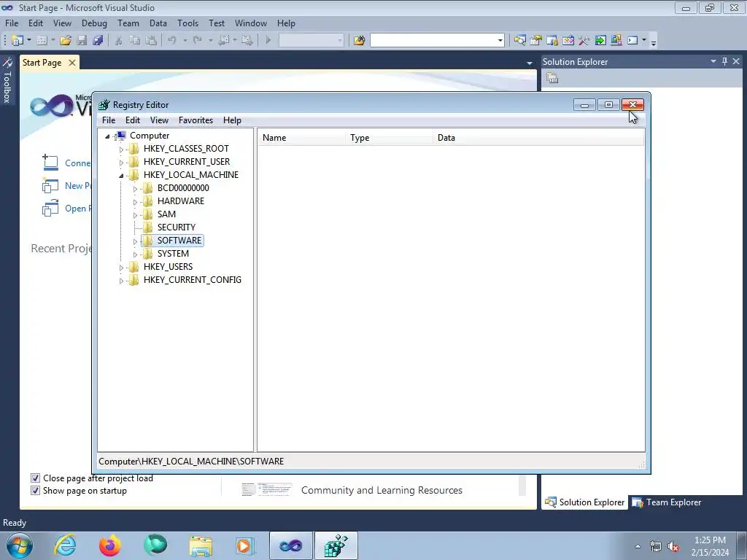Select the Solution Explorer bottom tab

pos(584,502)
